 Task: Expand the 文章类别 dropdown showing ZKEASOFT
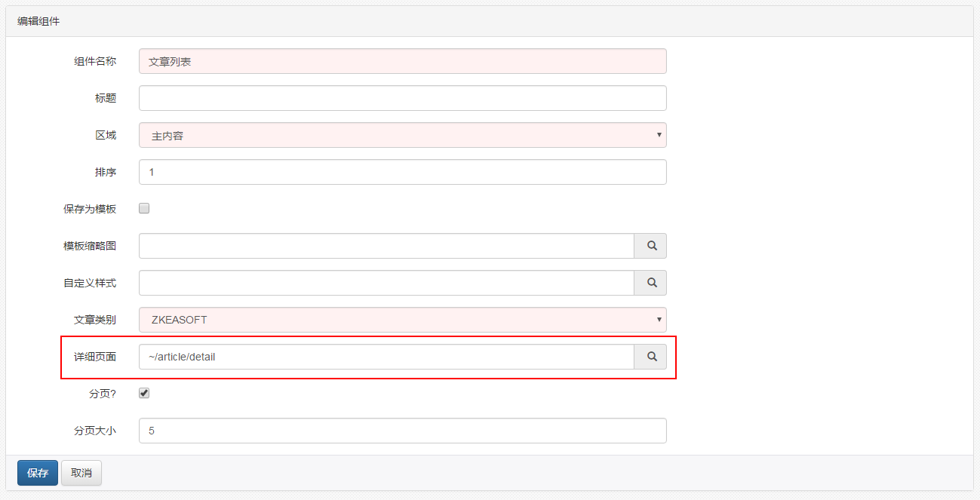(x=402, y=320)
